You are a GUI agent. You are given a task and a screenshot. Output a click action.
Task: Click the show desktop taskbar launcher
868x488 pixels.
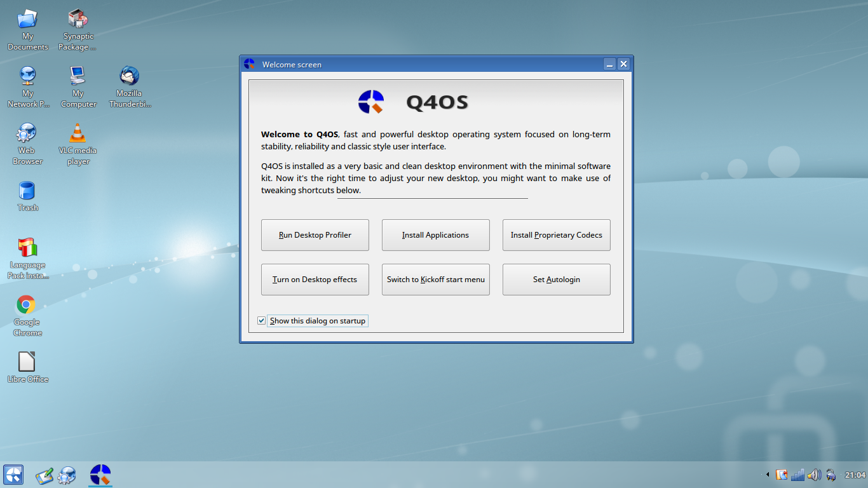coord(44,475)
